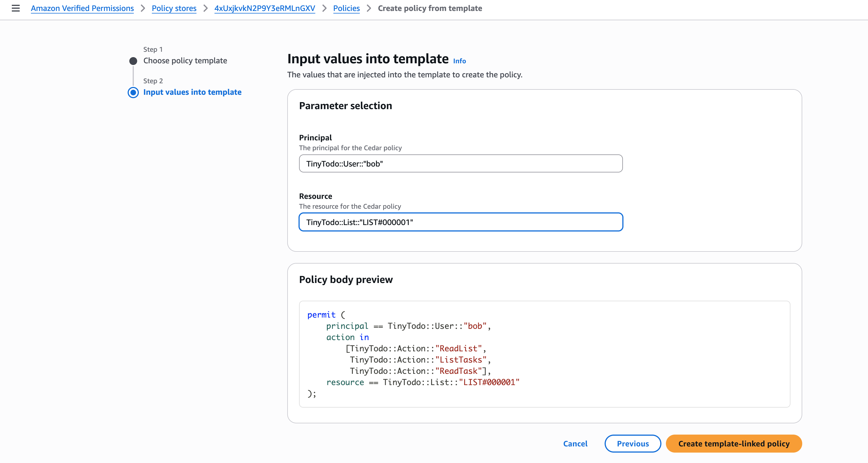Go to Choose policy template step

[185, 61]
